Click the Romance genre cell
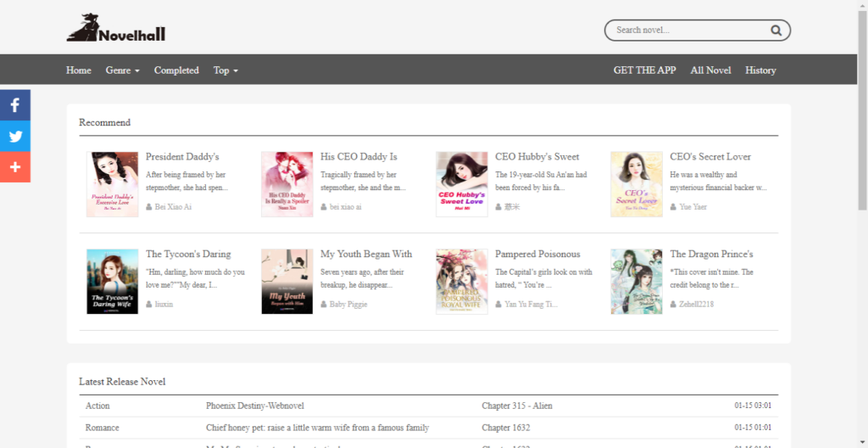 (x=102, y=428)
